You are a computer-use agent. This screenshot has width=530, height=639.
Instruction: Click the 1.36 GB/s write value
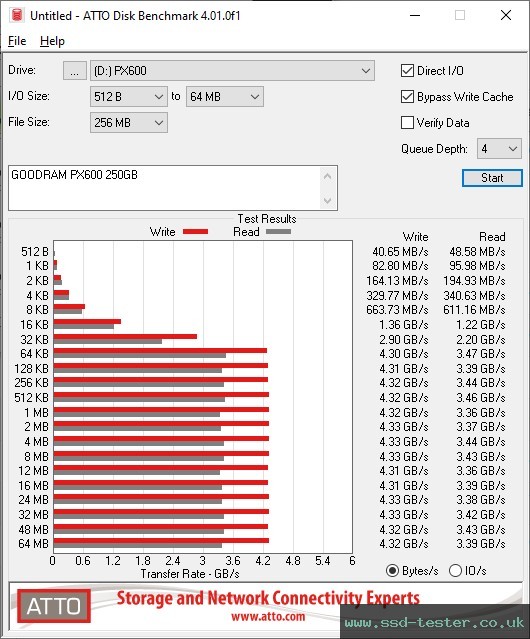[404, 325]
